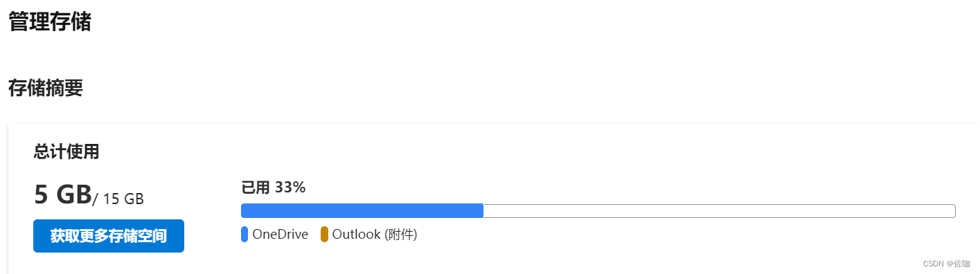Click the rounded right end of storage bar
980x274 pixels.
953,211
